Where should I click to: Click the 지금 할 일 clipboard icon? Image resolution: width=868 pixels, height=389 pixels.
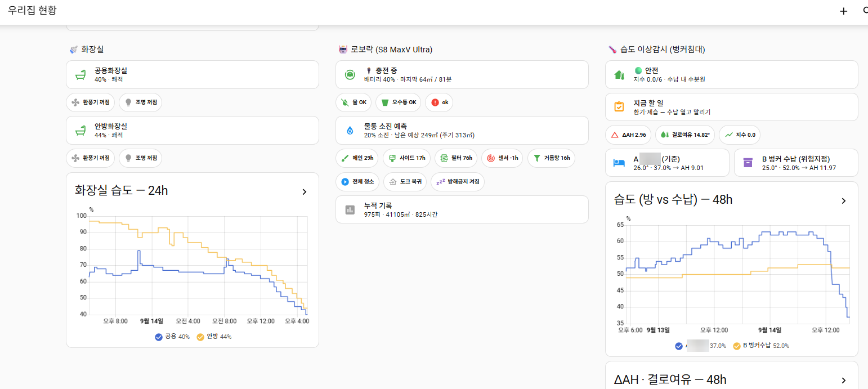619,107
